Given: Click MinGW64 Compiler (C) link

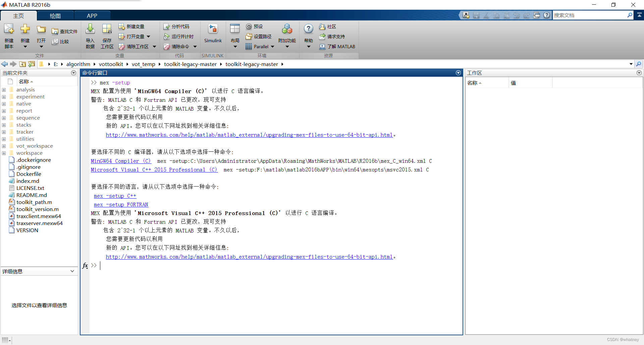Looking at the screenshot, I should 121,161.
